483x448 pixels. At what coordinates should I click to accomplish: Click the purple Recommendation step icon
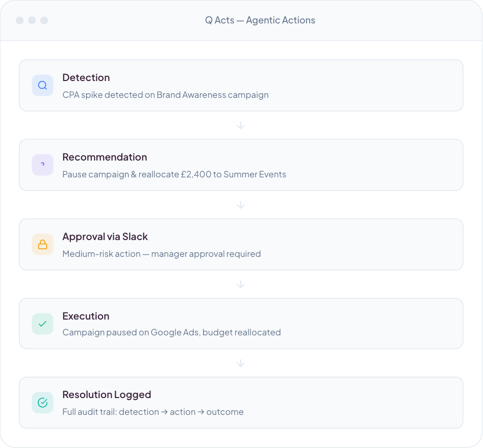(x=42, y=165)
